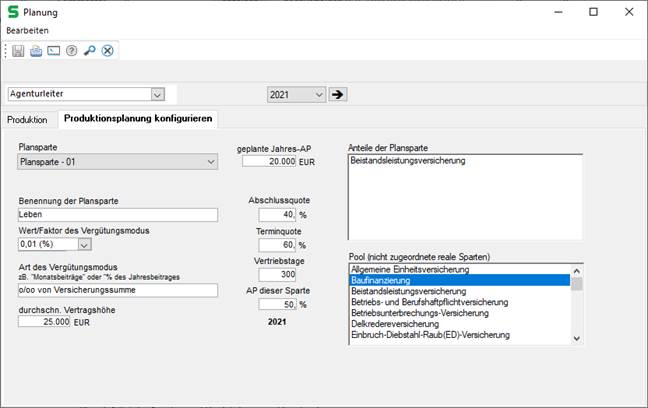Click the Pool list scrollbar down arrow
Screen dimensions: 648x408
click(x=576, y=339)
